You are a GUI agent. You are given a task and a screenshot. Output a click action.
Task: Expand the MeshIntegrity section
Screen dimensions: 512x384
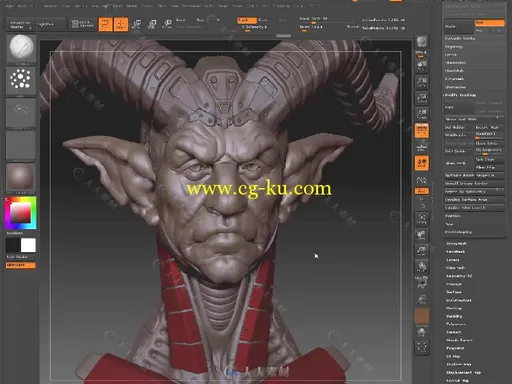coord(458,232)
